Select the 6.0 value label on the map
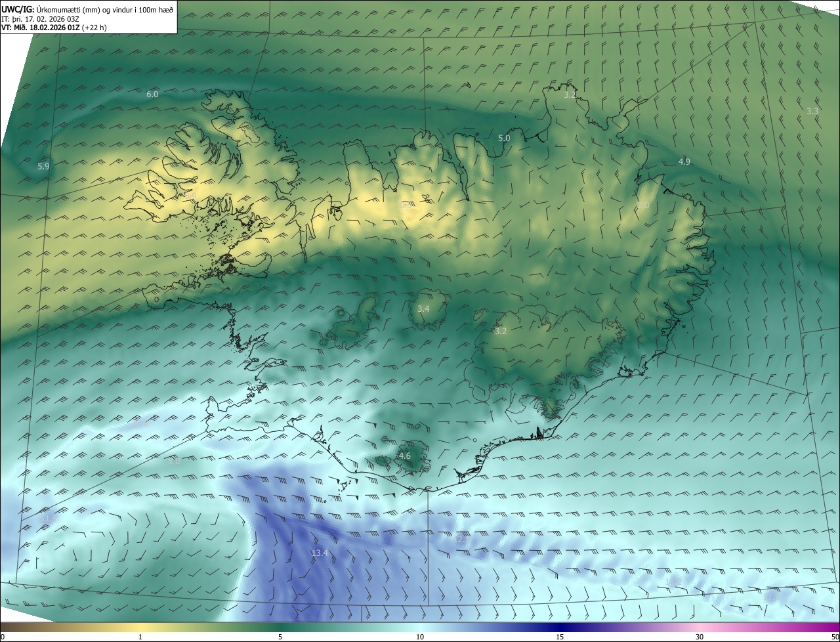 (x=152, y=95)
